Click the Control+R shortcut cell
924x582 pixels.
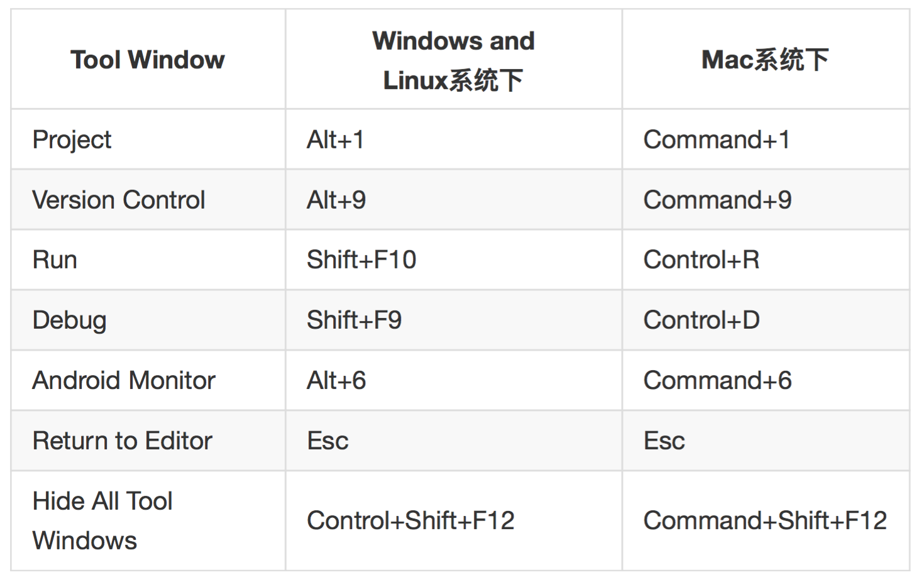coord(701,260)
